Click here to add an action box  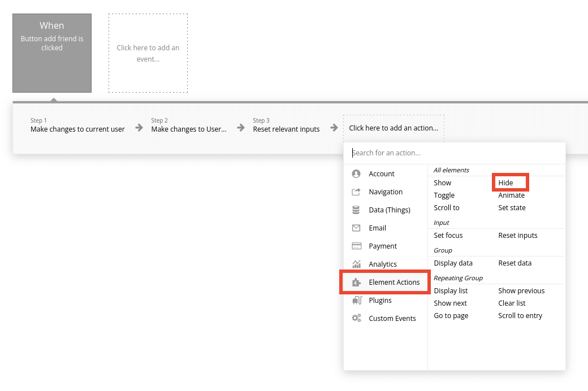pyautogui.click(x=394, y=128)
